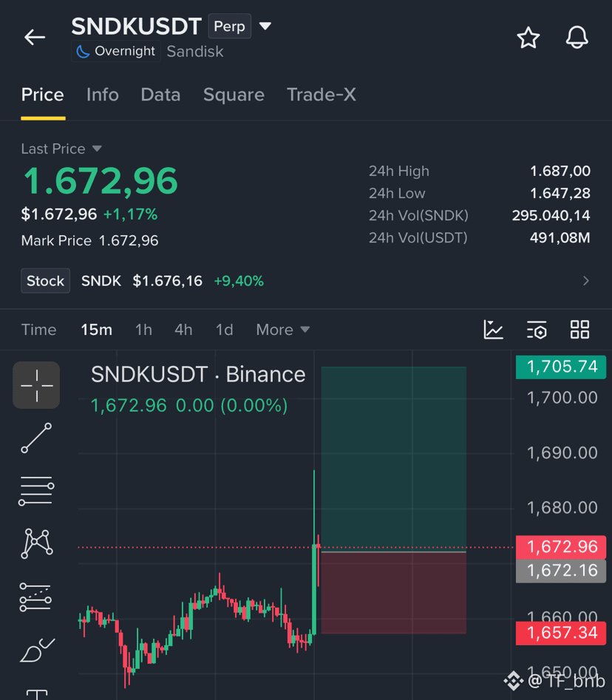Open the Square tab
This screenshot has width=612, height=700.
[x=234, y=95]
